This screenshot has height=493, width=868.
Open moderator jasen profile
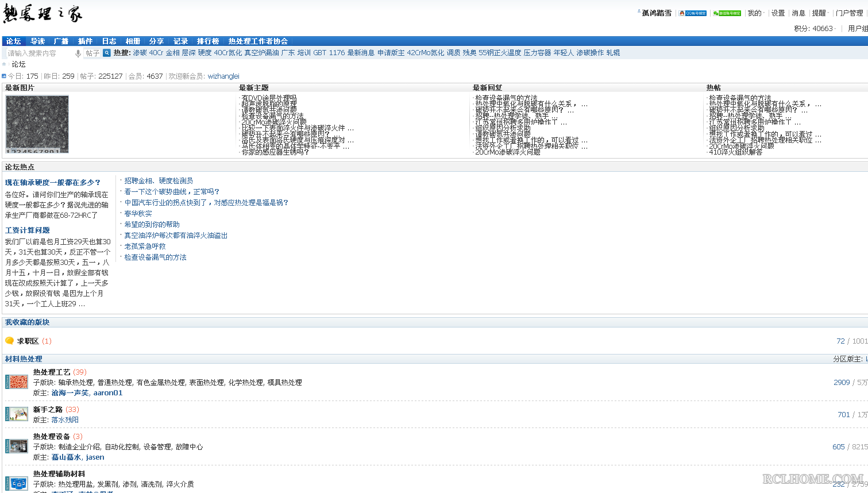tap(95, 457)
